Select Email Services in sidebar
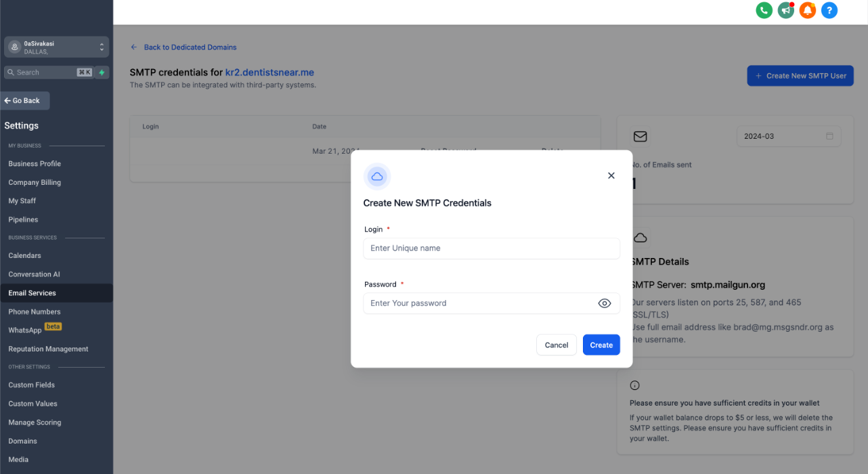This screenshot has height=474, width=868. tap(56, 293)
